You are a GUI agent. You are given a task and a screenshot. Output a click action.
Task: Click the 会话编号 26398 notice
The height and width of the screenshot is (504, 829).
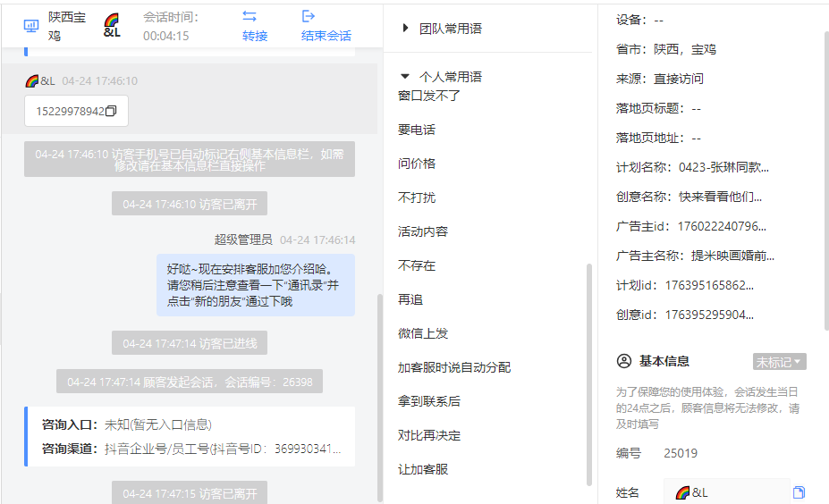(x=190, y=382)
